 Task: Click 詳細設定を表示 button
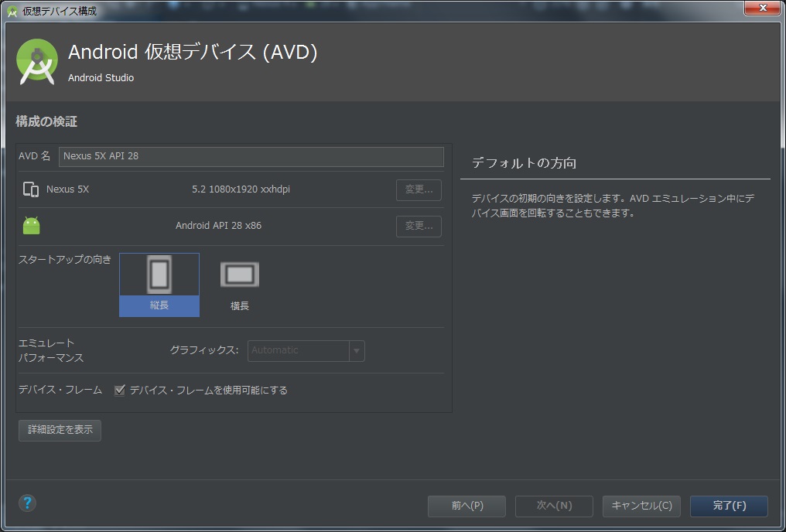pyautogui.click(x=60, y=430)
